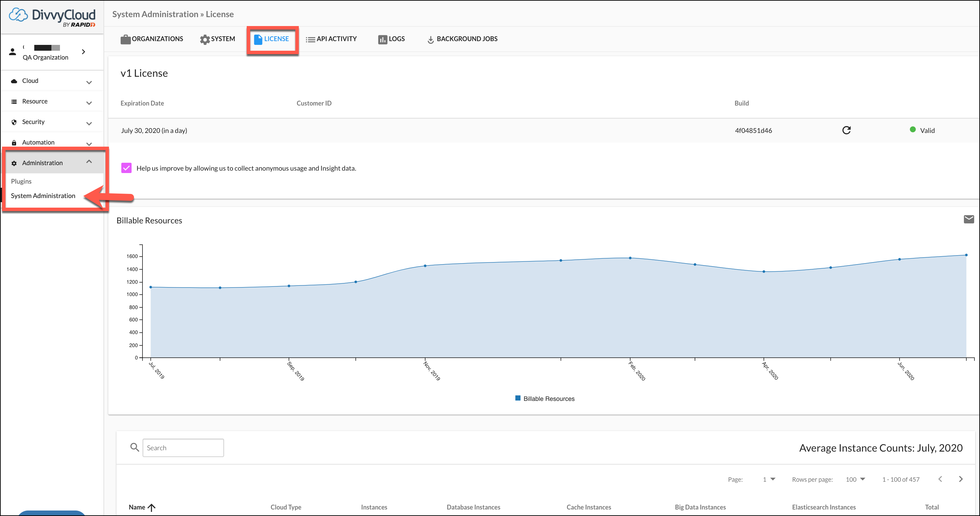Switch to the BACKGROUND JOBS tab
Screen dimensions: 980x516
[x=467, y=39]
